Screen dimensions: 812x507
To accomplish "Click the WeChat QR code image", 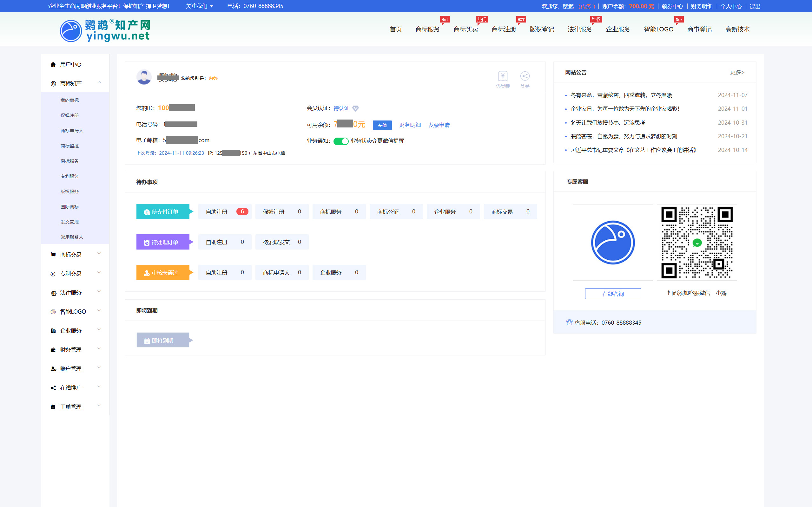I will coord(696,243).
